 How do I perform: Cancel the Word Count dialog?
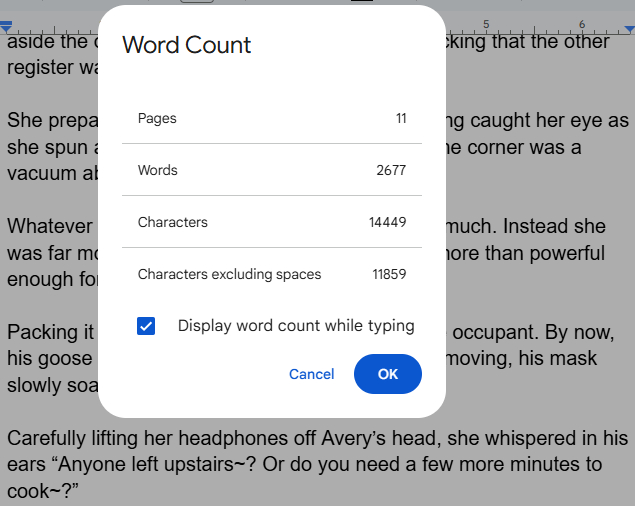pyautogui.click(x=311, y=374)
